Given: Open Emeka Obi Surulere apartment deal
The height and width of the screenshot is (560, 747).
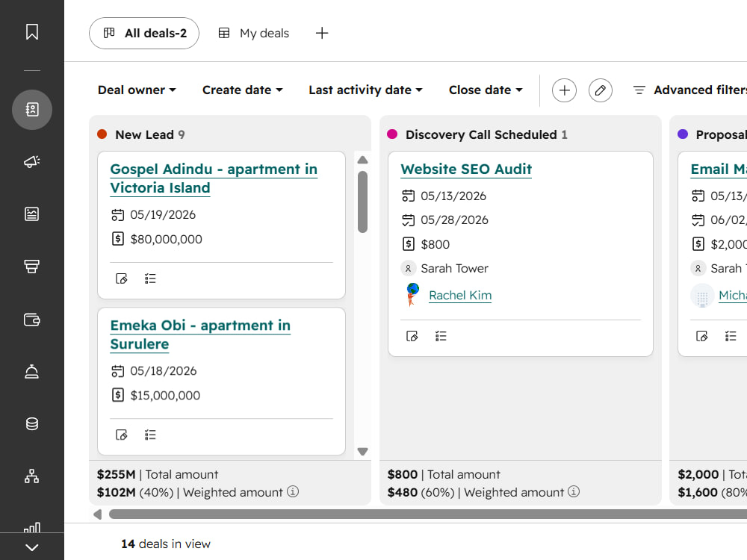Looking at the screenshot, I should point(200,335).
